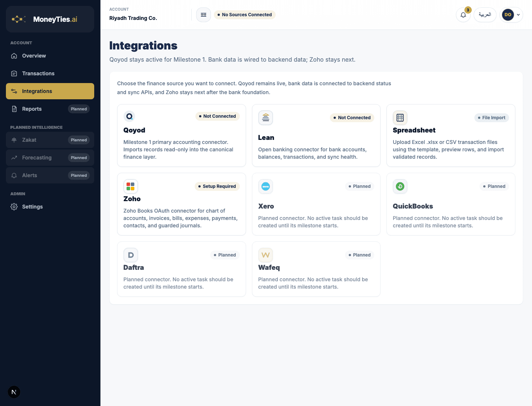Select the Forecasting planned menu item
Image resolution: width=532 pixels, height=406 pixels.
click(x=50, y=158)
